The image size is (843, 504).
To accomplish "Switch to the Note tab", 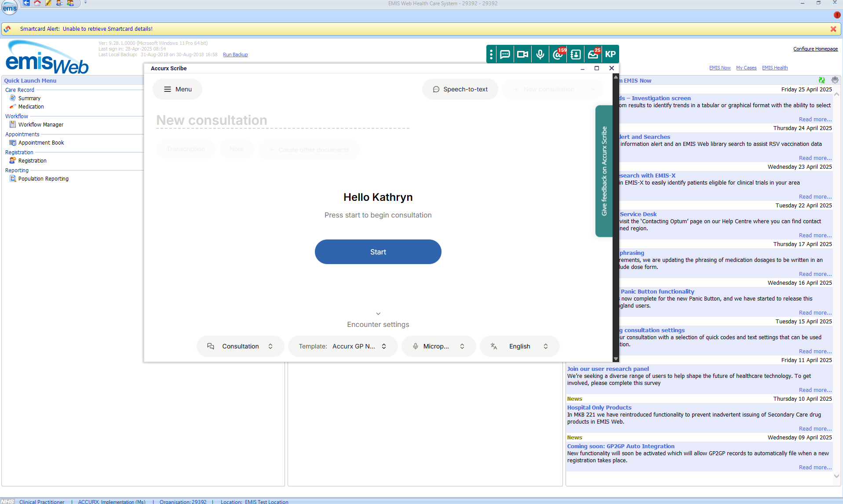I will [236, 149].
